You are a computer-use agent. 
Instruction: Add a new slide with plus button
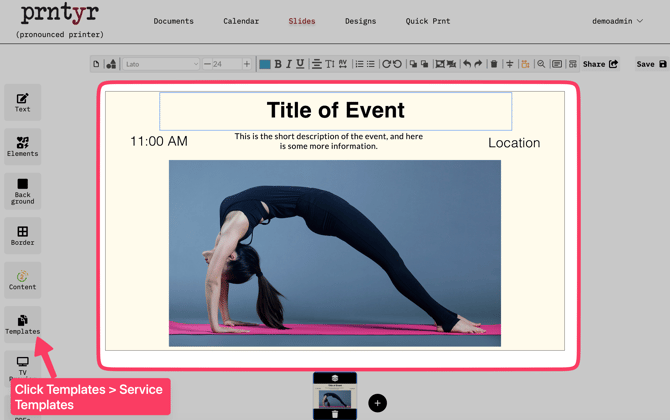tap(377, 403)
